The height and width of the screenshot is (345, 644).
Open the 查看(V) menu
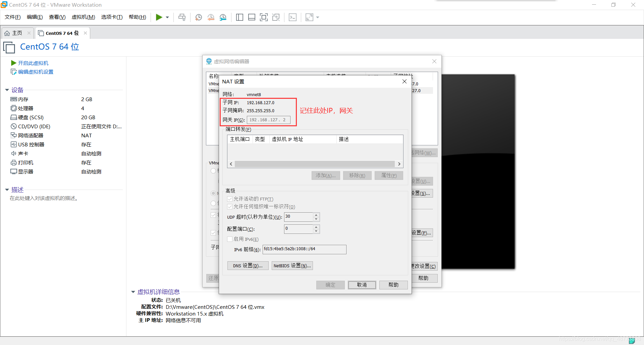pos(57,17)
